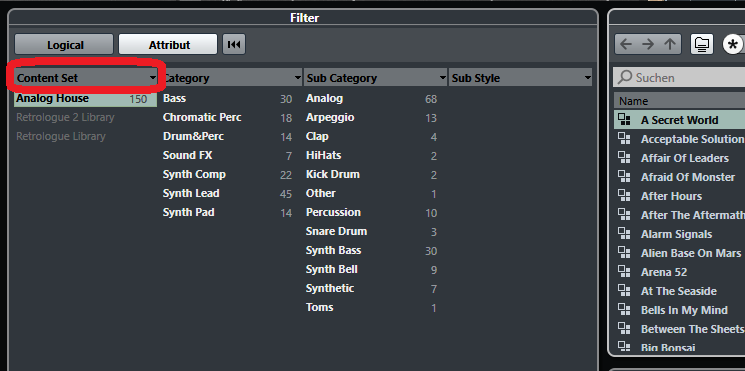This screenshot has width=745, height=371.
Task: Activate the Attribut filter mode
Action: tap(168, 45)
